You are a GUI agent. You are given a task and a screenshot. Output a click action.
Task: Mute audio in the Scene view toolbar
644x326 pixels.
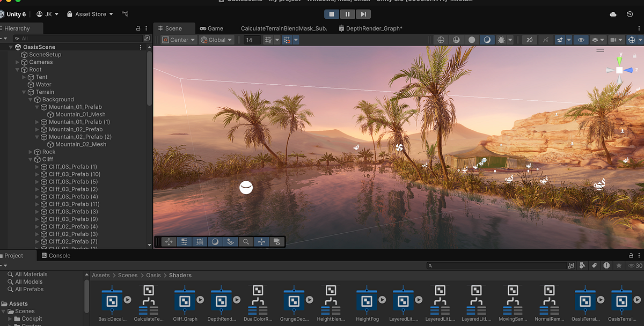pyautogui.click(x=546, y=39)
